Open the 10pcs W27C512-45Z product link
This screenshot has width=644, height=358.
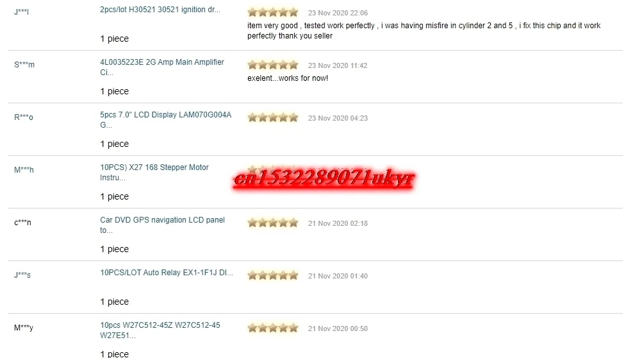tap(160, 330)
